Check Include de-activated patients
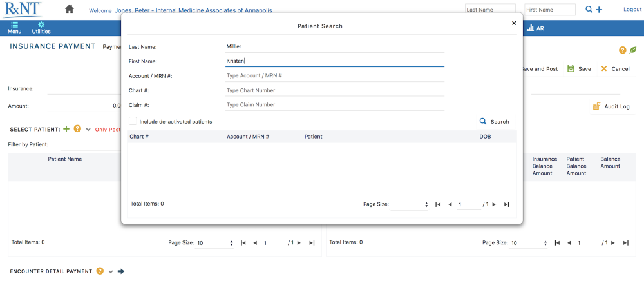The height and width of the screenshot is (283, 644). pos(133,121)
